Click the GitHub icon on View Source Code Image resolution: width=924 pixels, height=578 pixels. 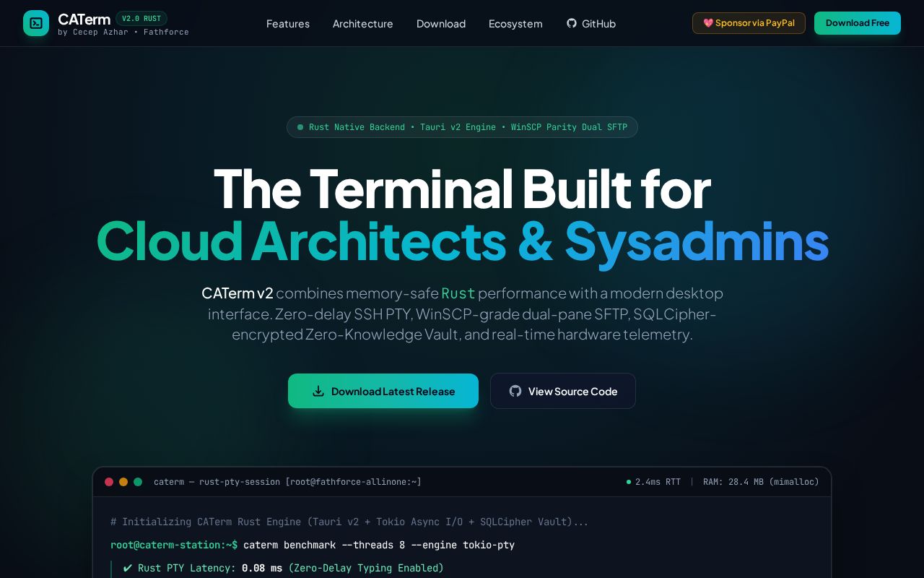click(x=515, y=391)
